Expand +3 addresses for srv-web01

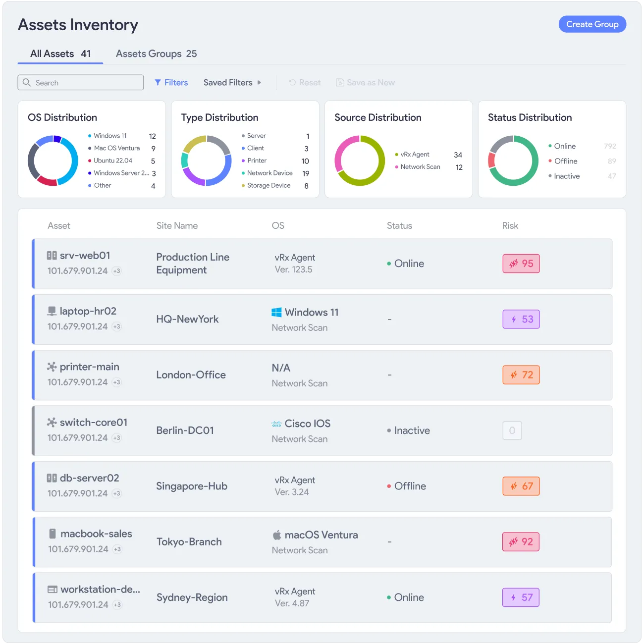coord(116,271)
